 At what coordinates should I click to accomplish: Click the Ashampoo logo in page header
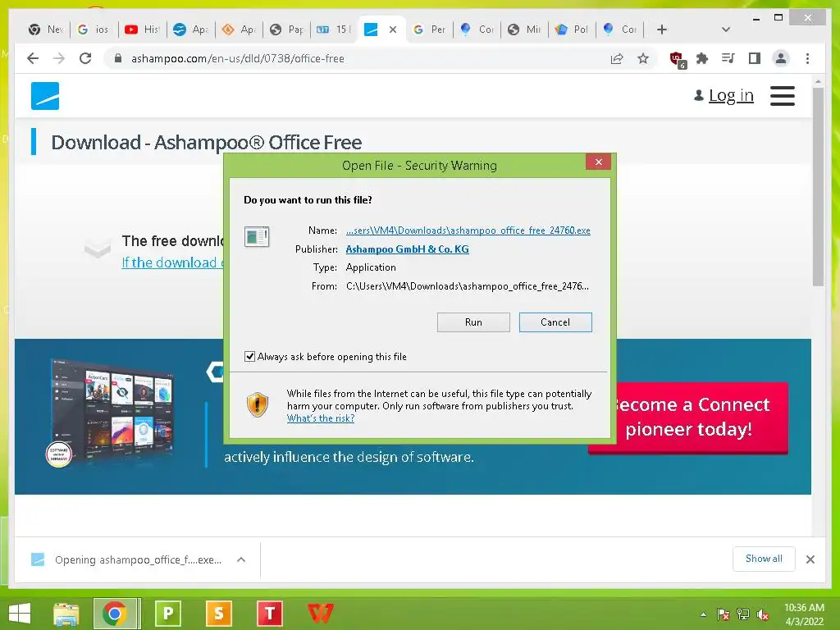(x=45, y=96)
